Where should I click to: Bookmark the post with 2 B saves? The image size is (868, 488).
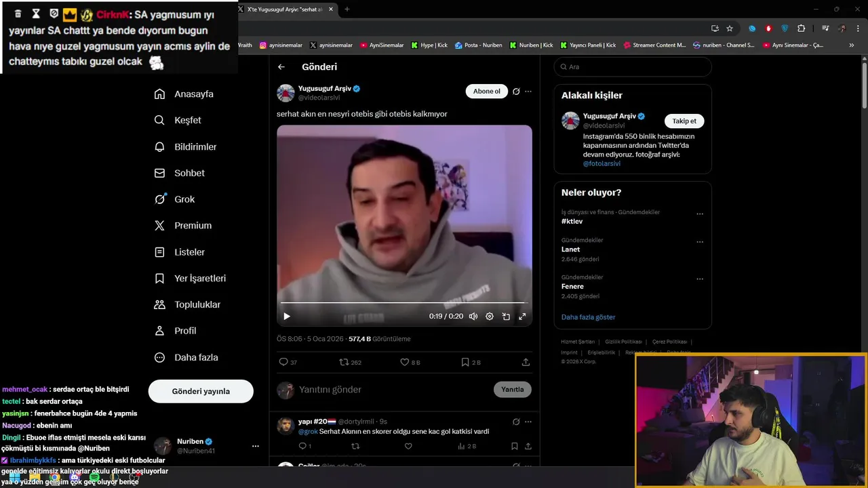471,363
